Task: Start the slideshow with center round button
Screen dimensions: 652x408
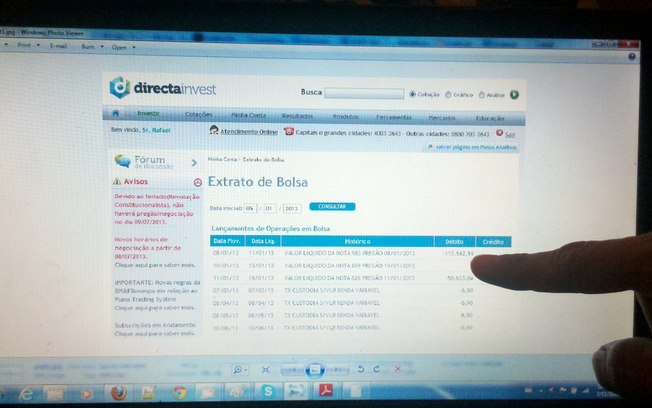Action: 315,369
